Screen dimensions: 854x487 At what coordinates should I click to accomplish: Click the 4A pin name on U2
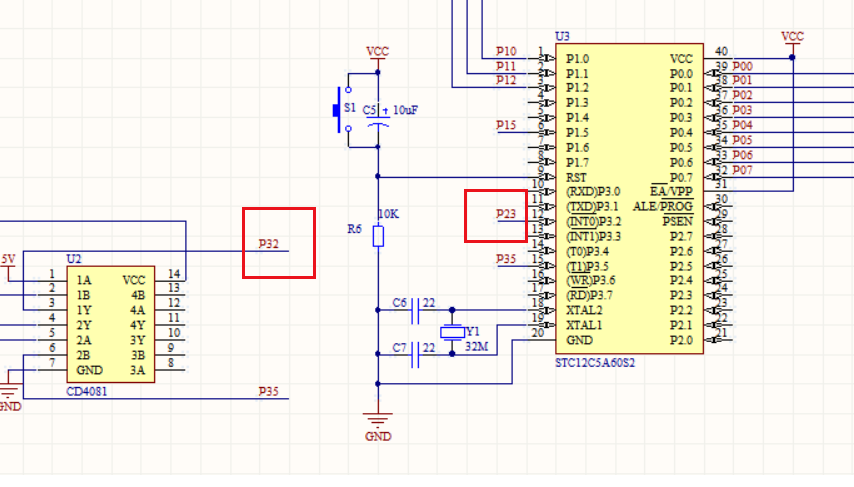(137, 311)
